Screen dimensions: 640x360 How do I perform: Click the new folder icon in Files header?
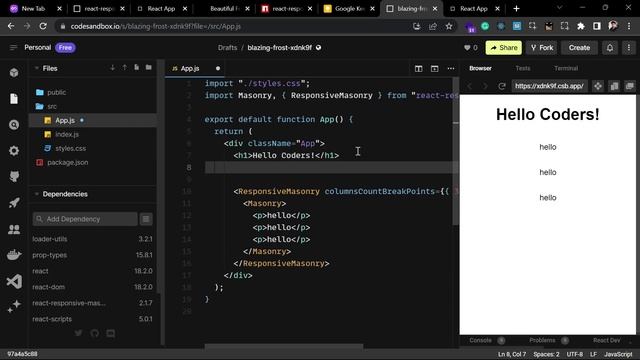pyautogui.click(x=149, y=68)
